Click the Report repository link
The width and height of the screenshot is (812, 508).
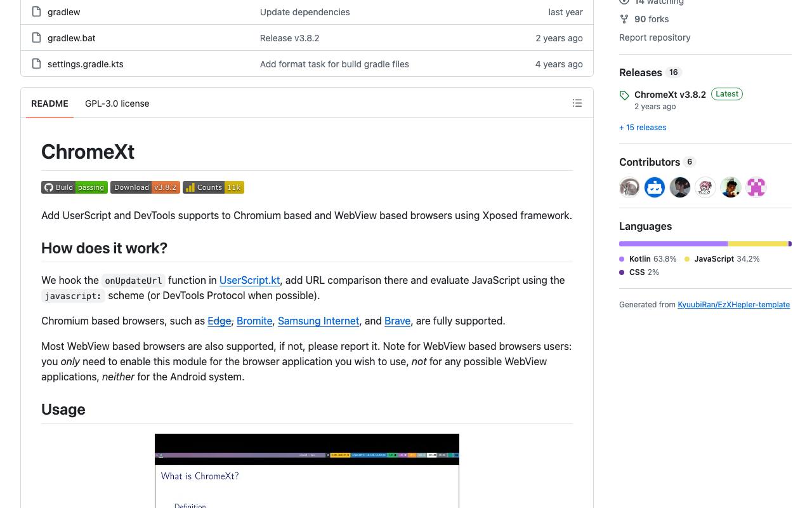pyautogui.click(x=655, y=37)
